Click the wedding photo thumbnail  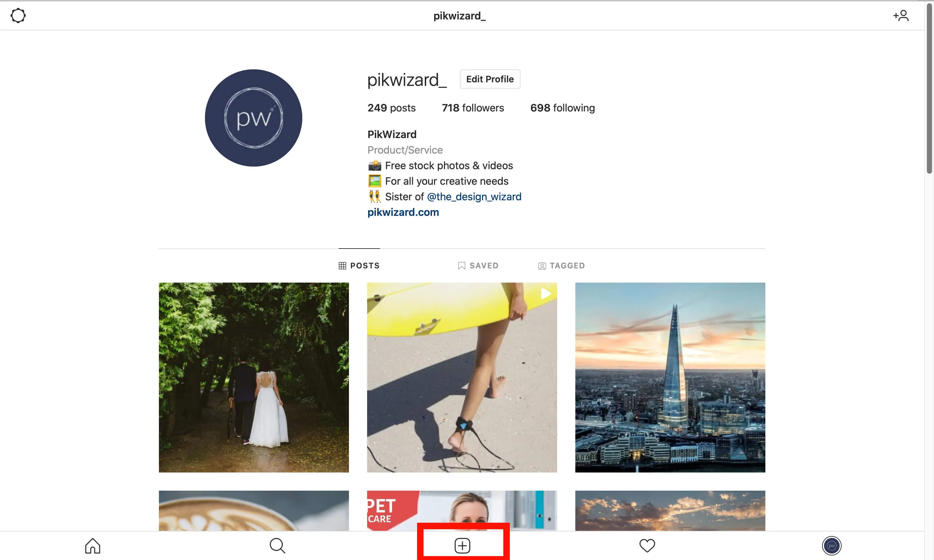254,377
